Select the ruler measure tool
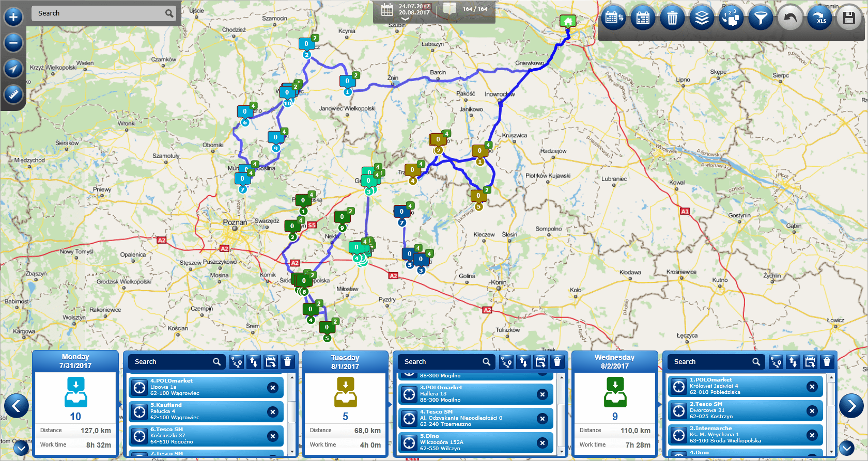The image size is (868, 461). 13,94
